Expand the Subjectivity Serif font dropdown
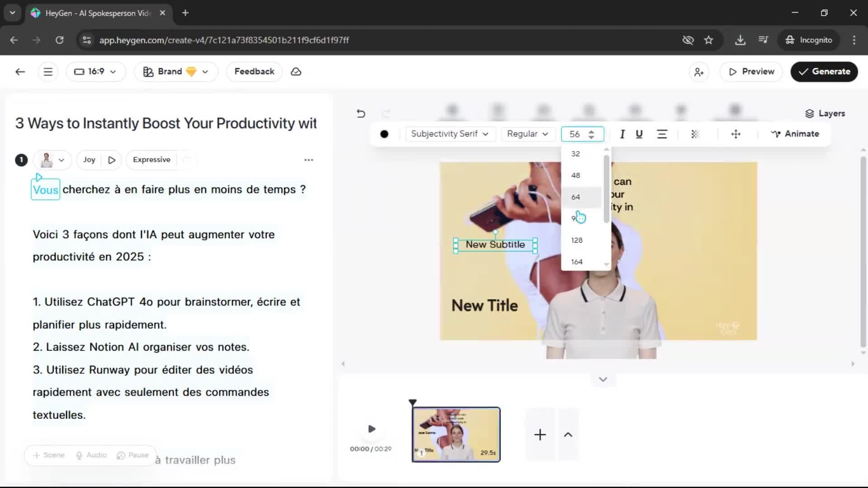 pyautogui.click(x=449, y=134)
